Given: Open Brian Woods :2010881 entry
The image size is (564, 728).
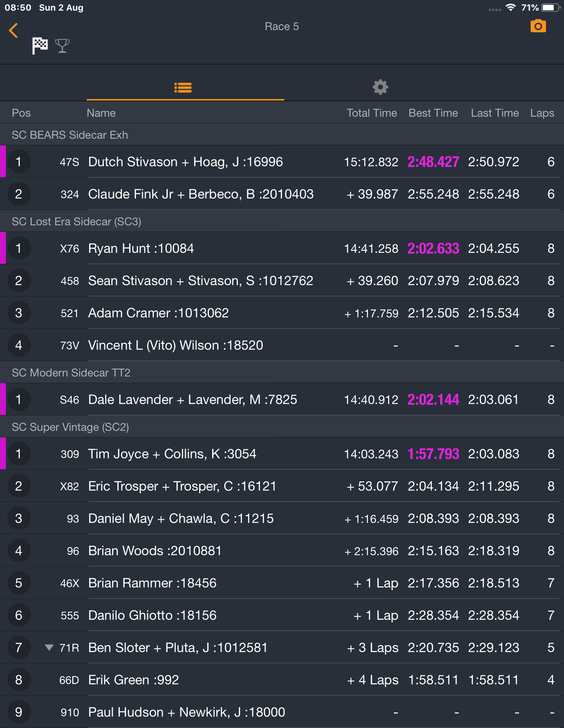Looking at the screenshot, I should coord(282,550).
